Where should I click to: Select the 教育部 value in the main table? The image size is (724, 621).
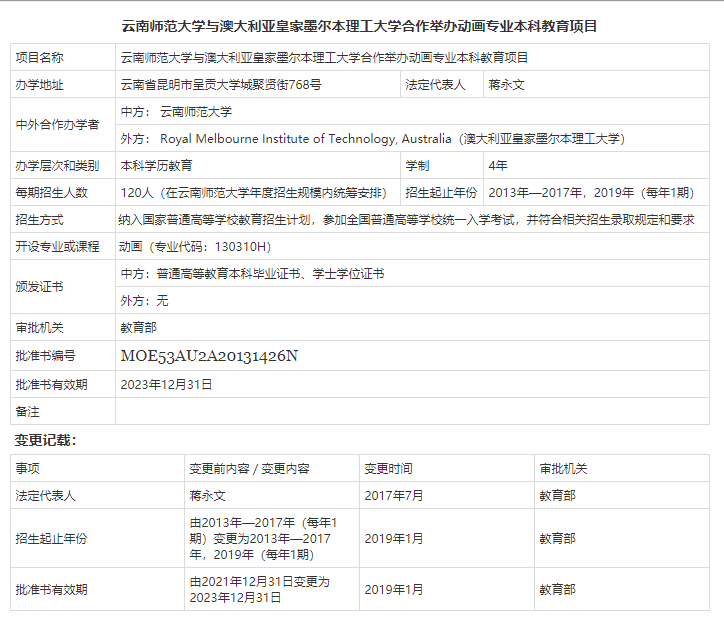tap(139, 327)
